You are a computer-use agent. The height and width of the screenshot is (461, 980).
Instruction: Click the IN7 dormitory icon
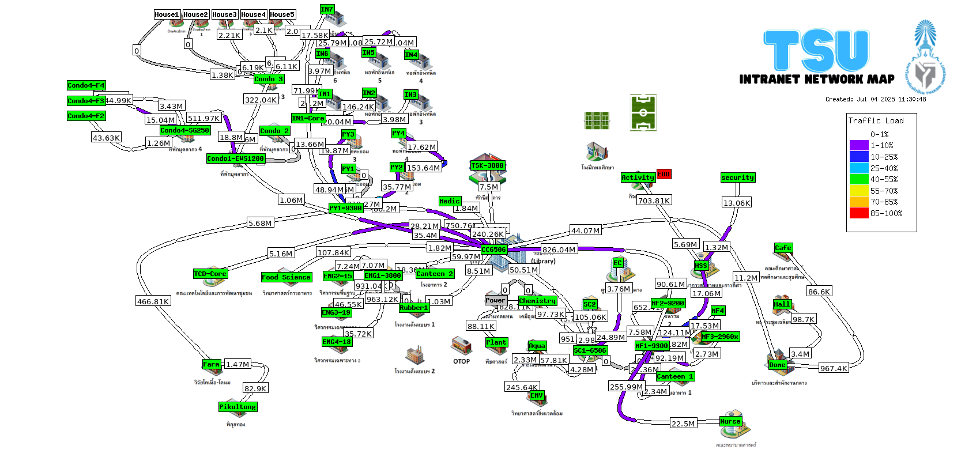(334, 19)
